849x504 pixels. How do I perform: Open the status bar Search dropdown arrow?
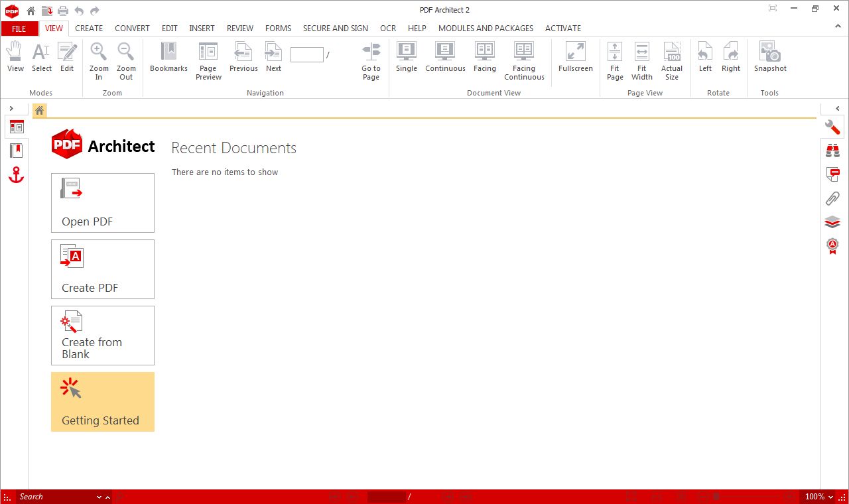(x=99, y=497)
